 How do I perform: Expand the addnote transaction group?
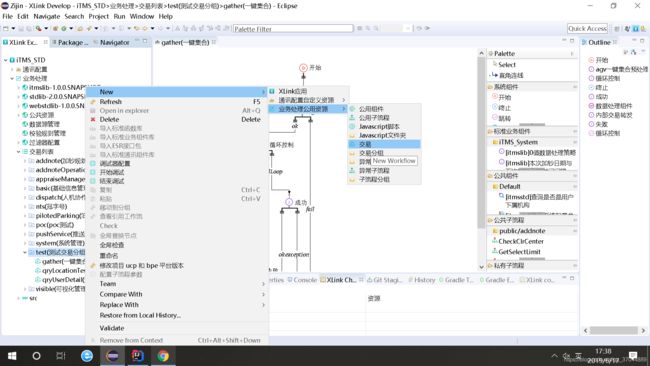point(25,161)
